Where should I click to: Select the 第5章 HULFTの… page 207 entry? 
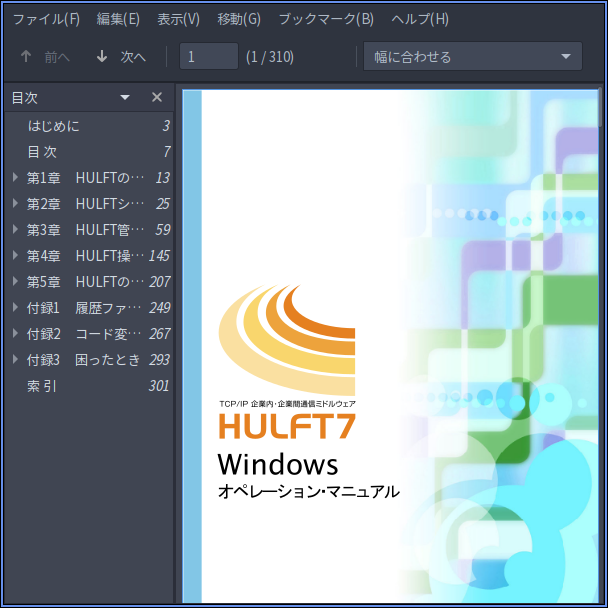[89, 282]
